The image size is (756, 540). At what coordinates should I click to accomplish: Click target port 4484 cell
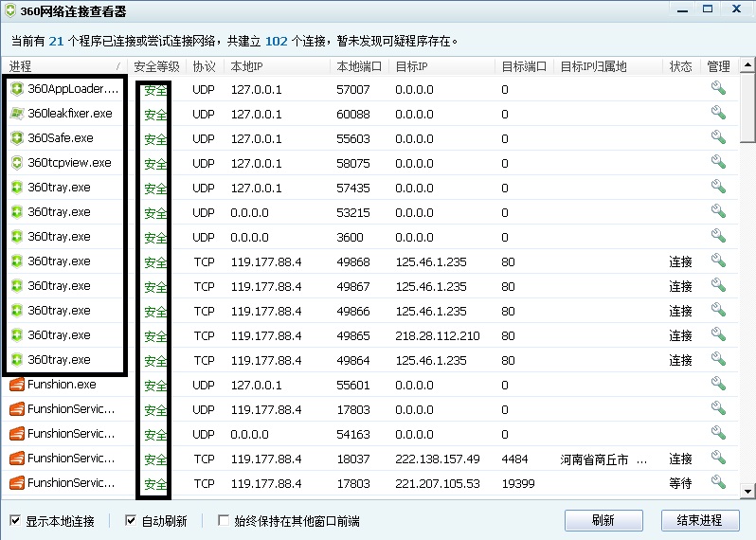tap(514, 459)
